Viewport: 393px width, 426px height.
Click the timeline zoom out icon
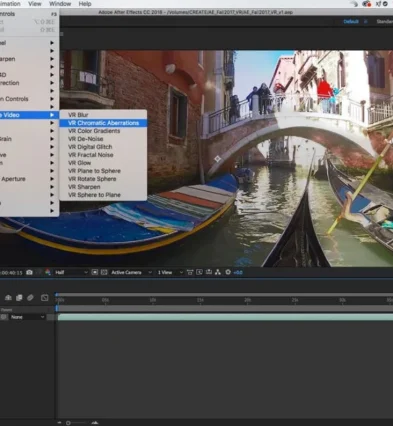60,423
